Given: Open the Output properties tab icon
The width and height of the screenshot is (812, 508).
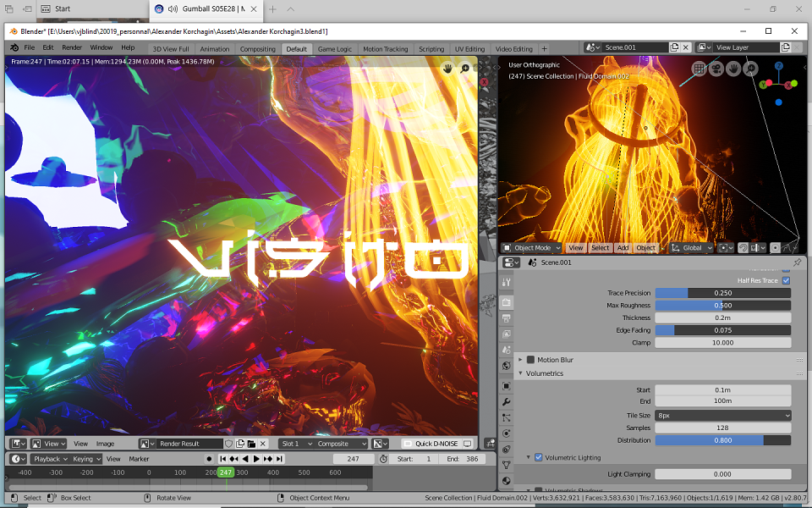Looking at the screenshot, I should click(507, 318).
